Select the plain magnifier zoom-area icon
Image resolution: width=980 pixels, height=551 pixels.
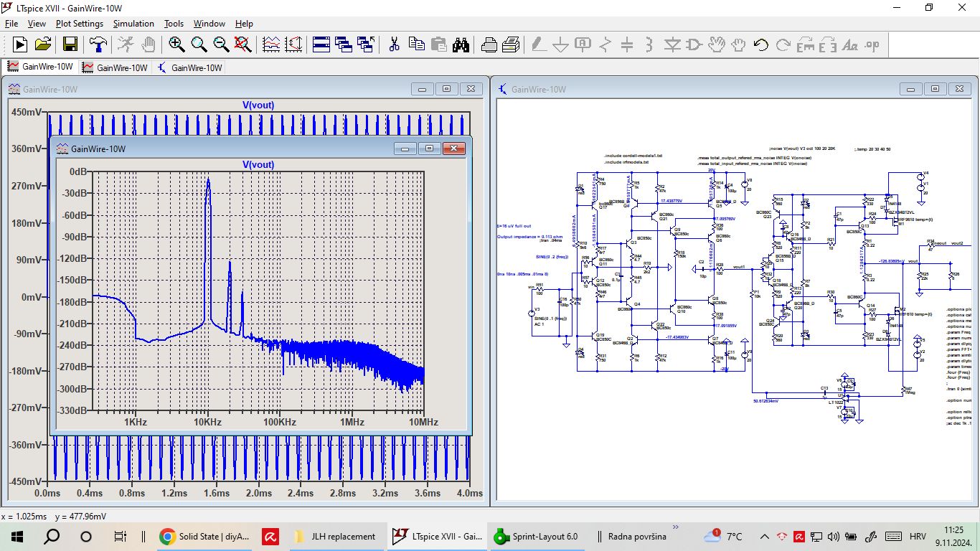199,44
